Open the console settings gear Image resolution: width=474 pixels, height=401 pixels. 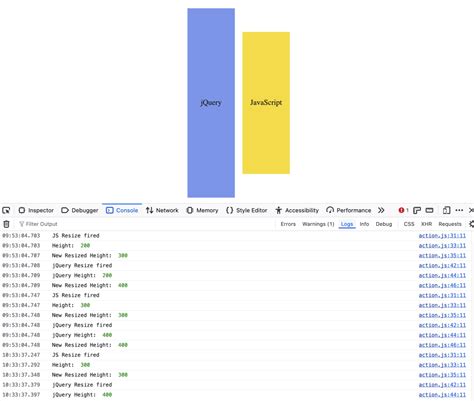tap(471, 224)
